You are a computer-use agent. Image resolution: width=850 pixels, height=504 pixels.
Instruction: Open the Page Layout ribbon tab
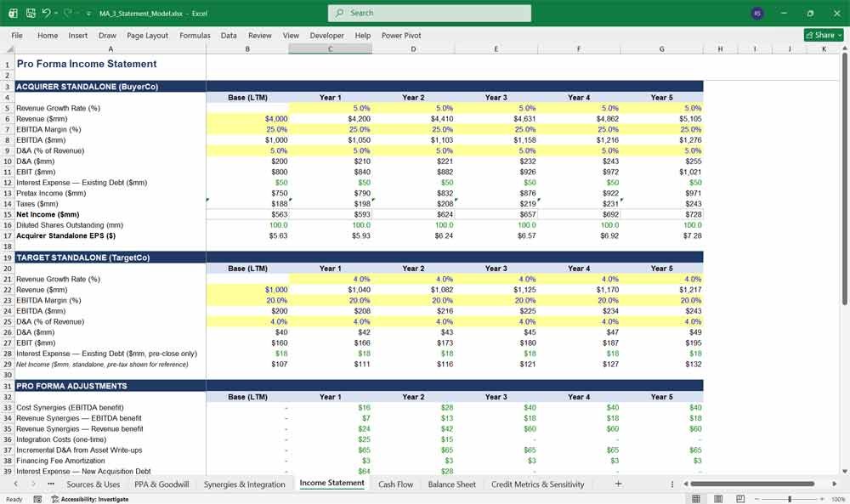coord(147,35)
